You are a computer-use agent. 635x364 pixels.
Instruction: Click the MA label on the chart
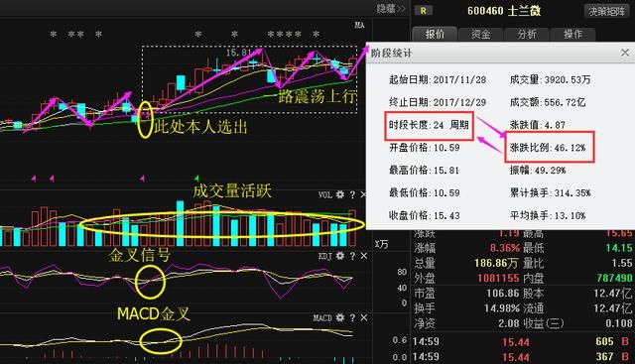click(359, 25)
